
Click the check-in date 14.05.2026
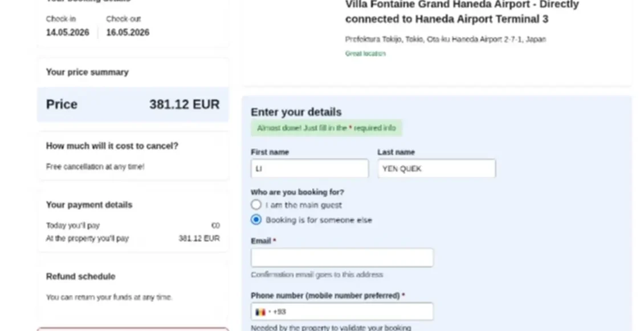tap(67, 33)
